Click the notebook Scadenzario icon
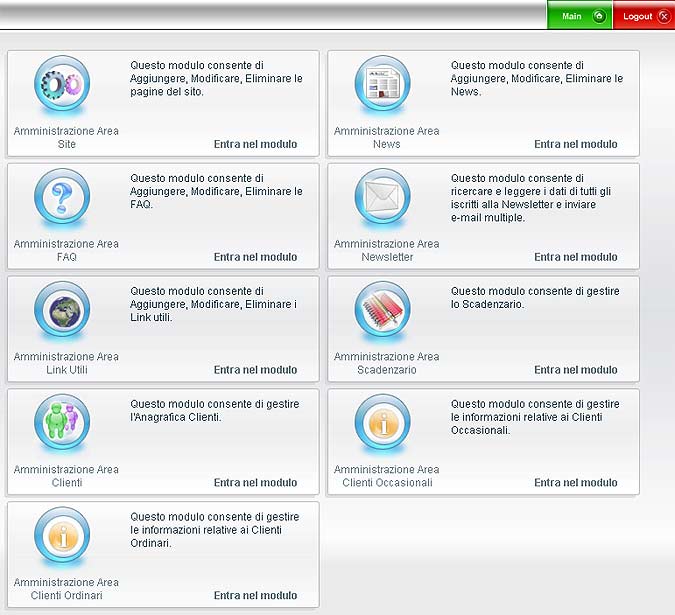Viewport: 675px width, 615px height. point(382,309)
